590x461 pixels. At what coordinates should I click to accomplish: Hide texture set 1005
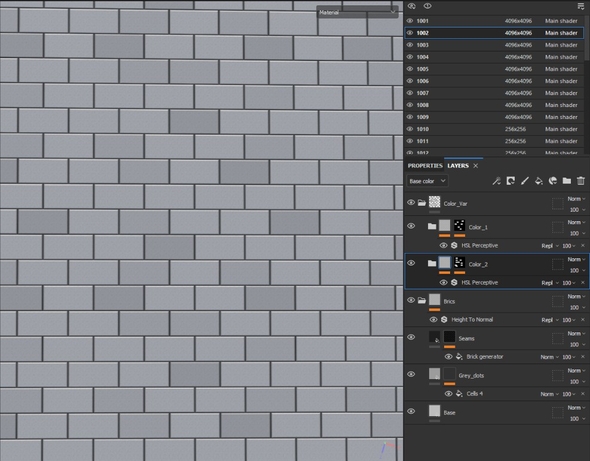point(410,69)
